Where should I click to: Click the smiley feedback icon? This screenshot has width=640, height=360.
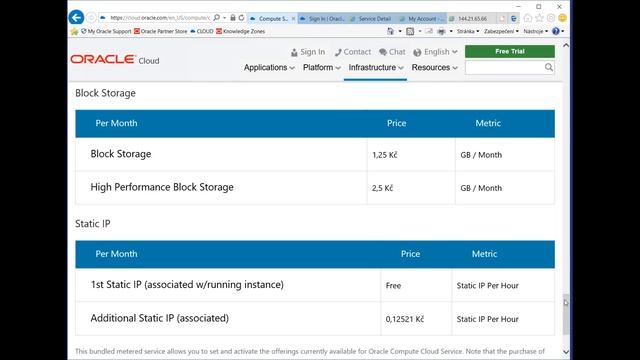(x=562, y=18)
